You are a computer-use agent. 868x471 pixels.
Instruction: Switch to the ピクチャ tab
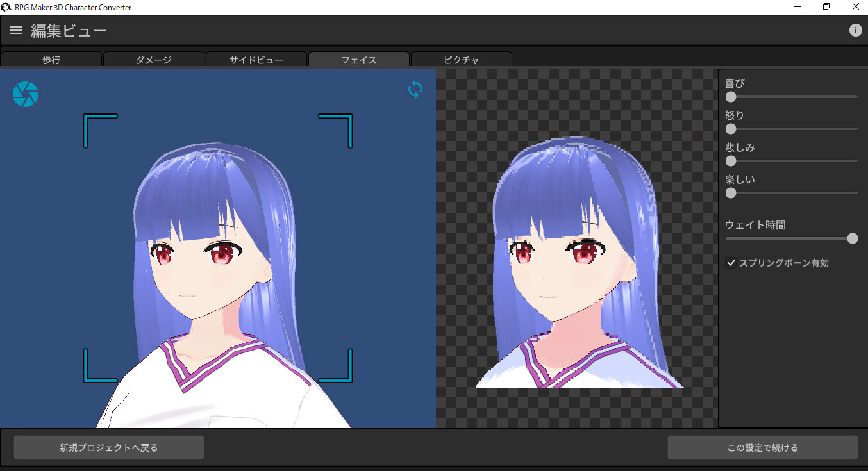pyautogui.click(x=461, y=59)
